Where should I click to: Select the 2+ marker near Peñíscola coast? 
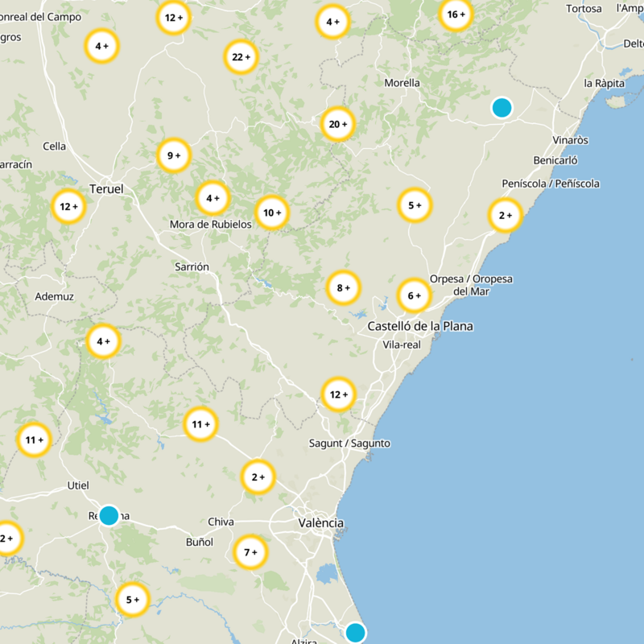click(506, 215)
